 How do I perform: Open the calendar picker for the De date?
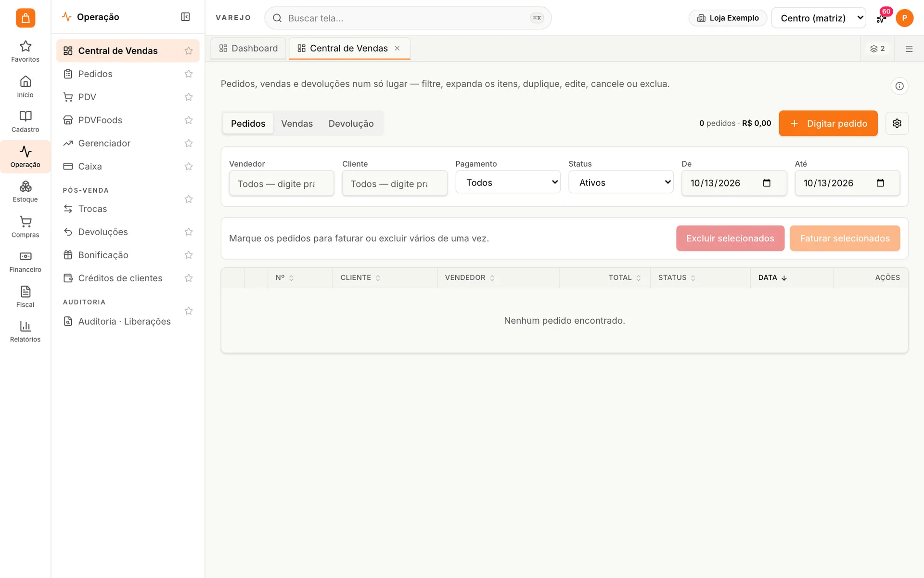coord(767,183)
